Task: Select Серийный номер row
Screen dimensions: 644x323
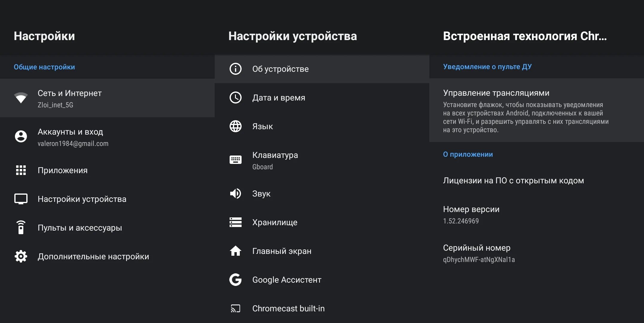Action: (537, 253)
